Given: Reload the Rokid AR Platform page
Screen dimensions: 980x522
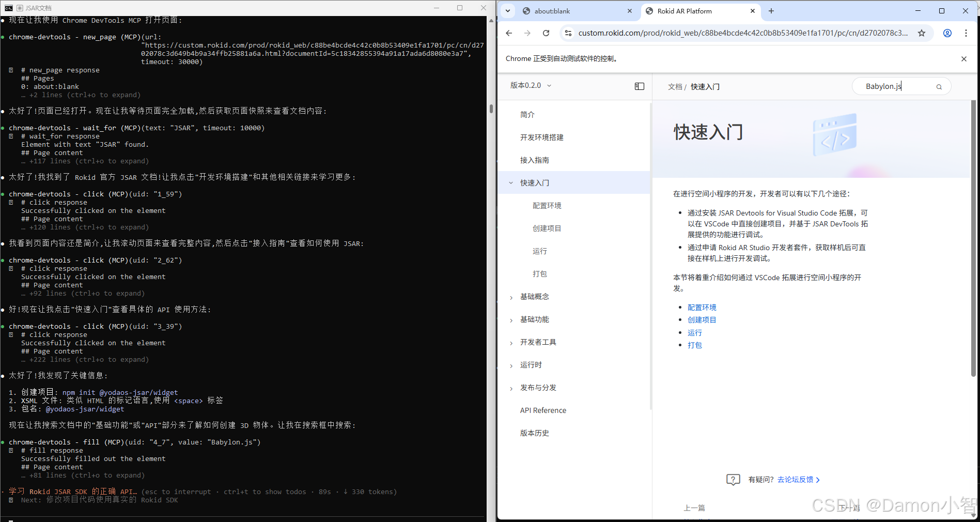Looking at the screenshot, I should pos(546,33).
